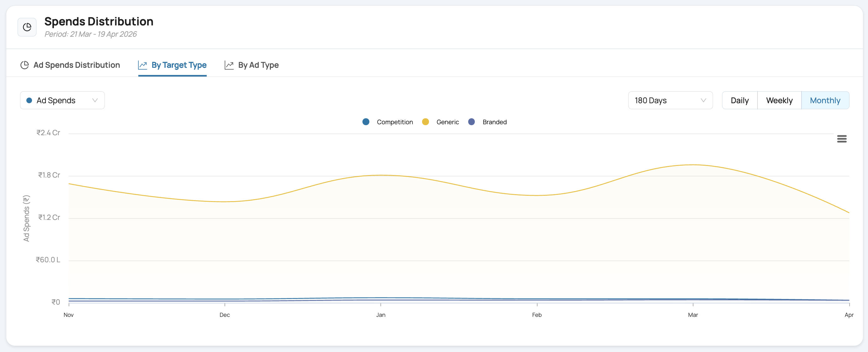Click the yellow Generic legend color dot
Image resolution: width=868 pixels, height=352 pixels.
(425, 122)
